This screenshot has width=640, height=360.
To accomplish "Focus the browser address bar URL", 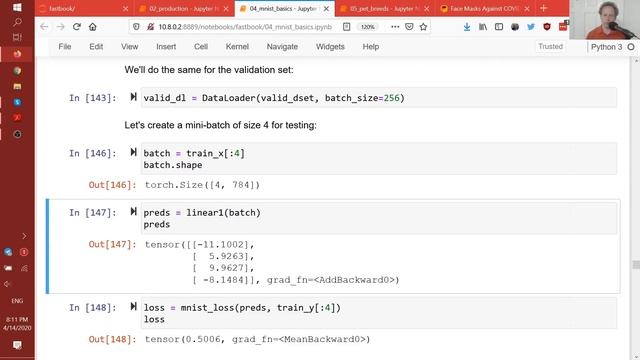I will click(x=245, y=27).
